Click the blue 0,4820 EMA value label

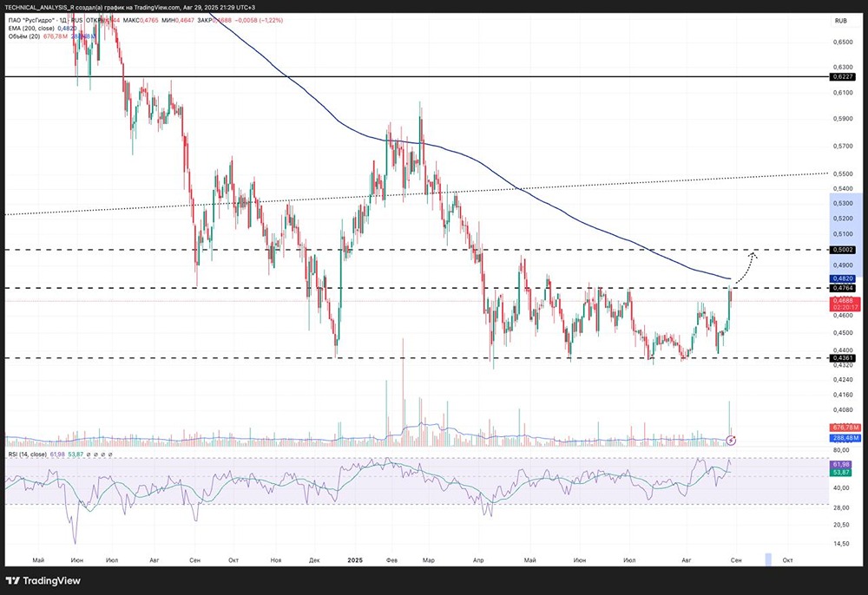(x=843, y=279)
